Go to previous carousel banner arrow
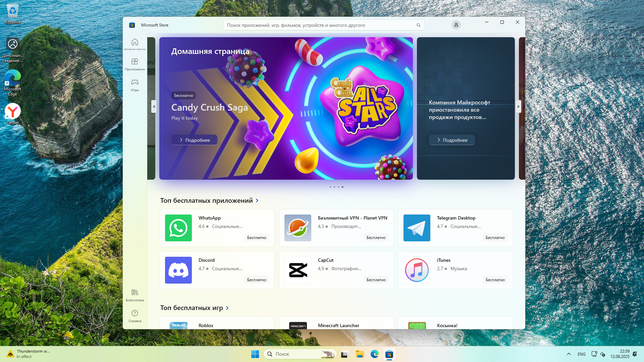Image resolution: width=644 pixels, height=362 pixels. [154, 107]
